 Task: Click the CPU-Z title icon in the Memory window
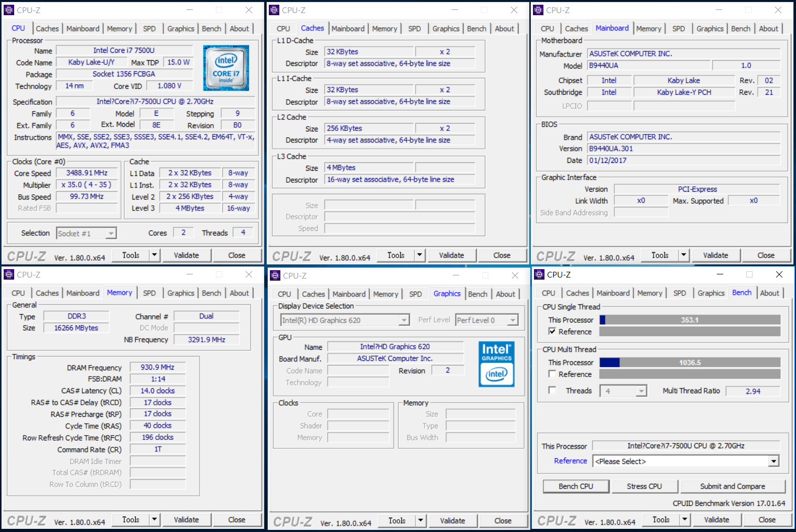[x=9, y=274]
